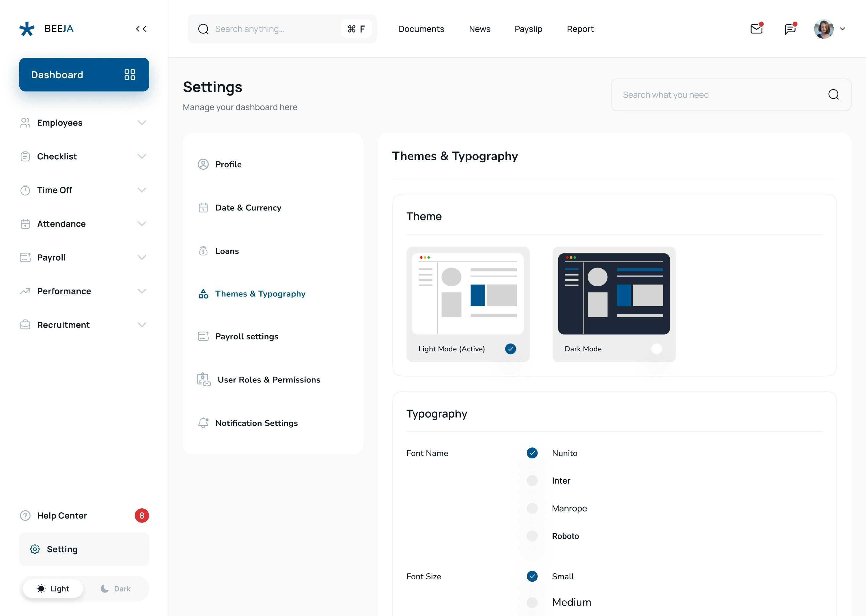Click the Light Mode preview thumbnail
This screenshot has width=866, height=616.
468,294
